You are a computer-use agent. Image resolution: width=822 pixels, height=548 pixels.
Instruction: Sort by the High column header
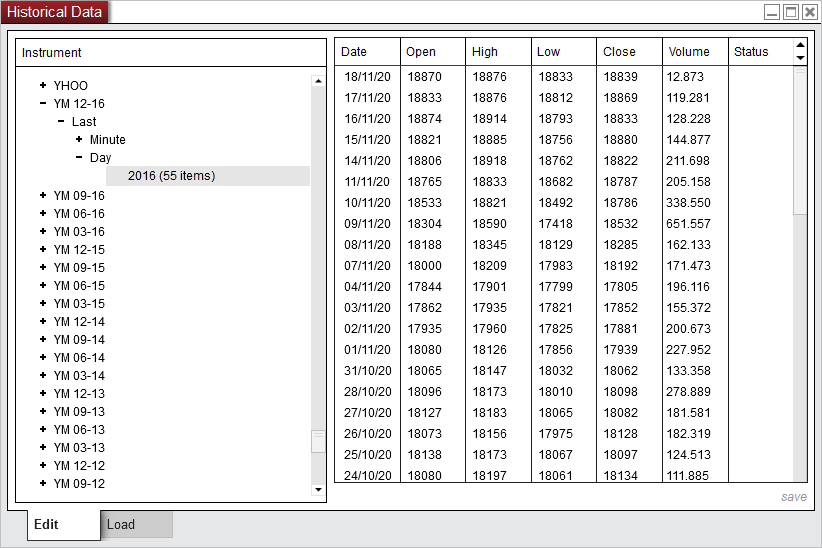(498, 51)
